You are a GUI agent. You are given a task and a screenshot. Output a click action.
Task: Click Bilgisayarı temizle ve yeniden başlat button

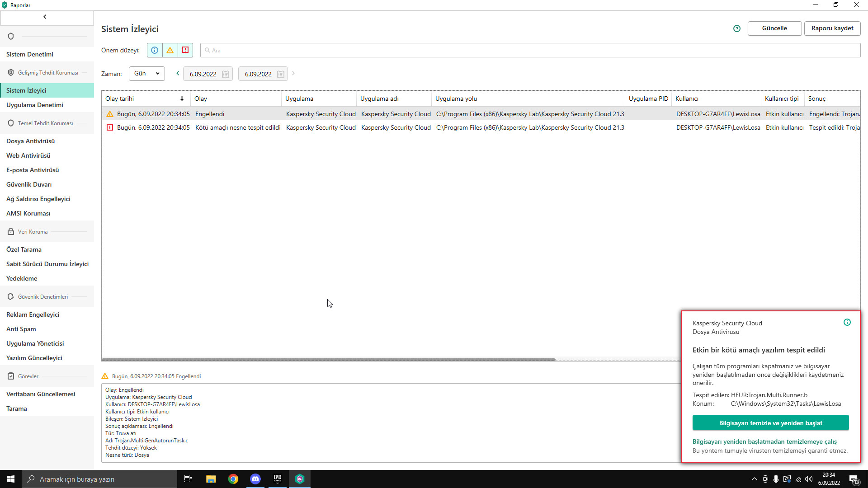pos(770,423)
